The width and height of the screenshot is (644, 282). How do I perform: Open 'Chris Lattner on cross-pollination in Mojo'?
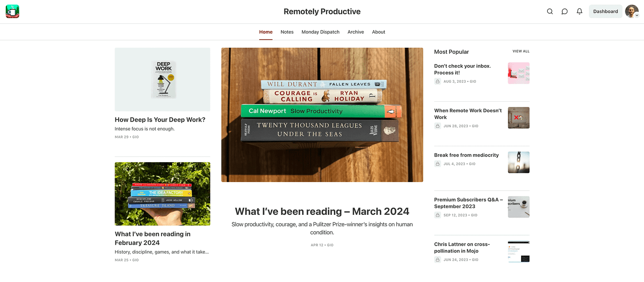[x=462, y=248]
